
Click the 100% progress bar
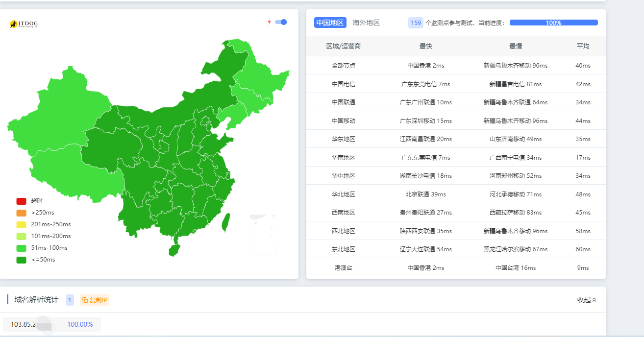point(553,23)
